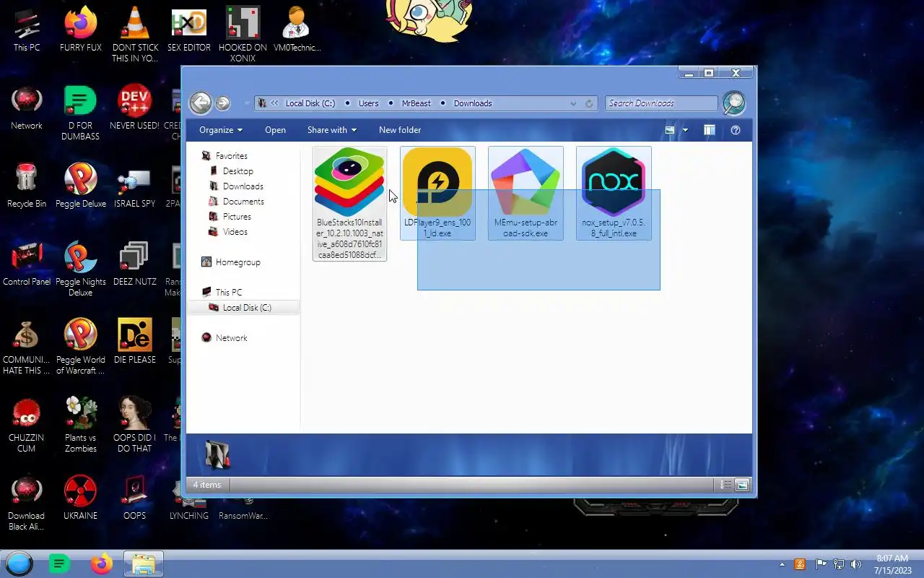Click the '4 items' status bar text
924x578 pixels.
click(x=207, y=485)
